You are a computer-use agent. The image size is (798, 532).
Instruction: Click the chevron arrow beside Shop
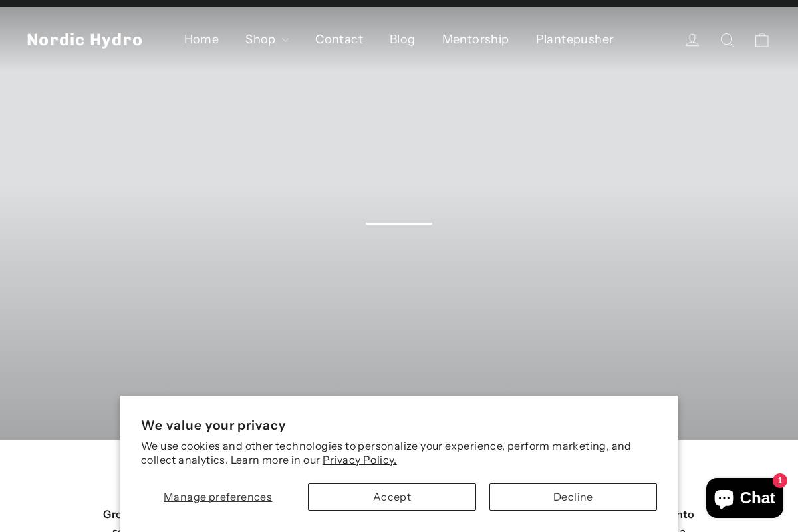[285, 40]
